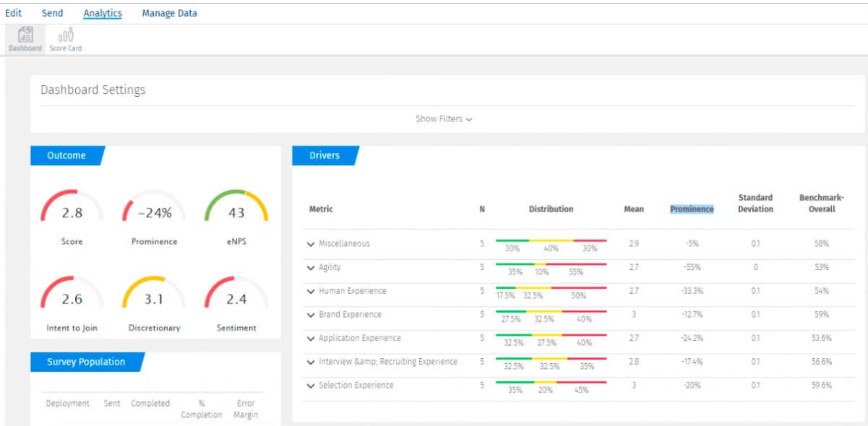Open the Edit menu

[13, 13]
